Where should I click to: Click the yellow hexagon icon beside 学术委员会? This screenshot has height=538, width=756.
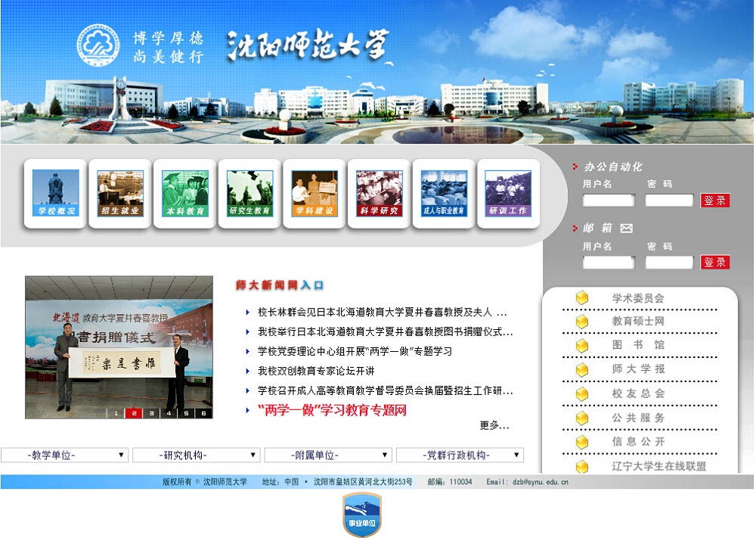[582, 297]
